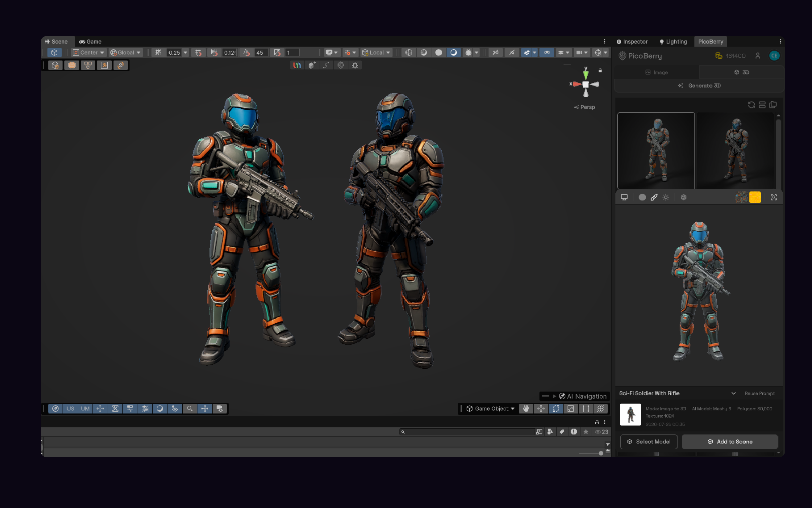Viewport: 812px width, 508px height.
Task: Click the project icon size slider
Action: click(591, 453)
